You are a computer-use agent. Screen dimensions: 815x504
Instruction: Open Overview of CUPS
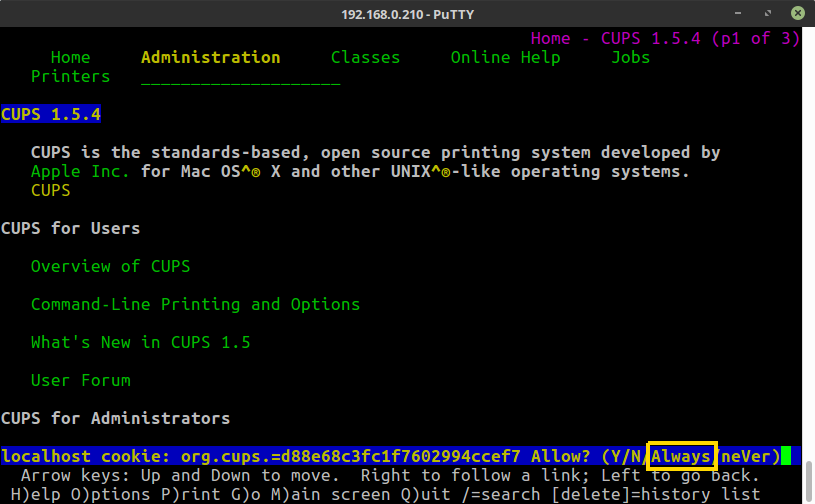110,266
